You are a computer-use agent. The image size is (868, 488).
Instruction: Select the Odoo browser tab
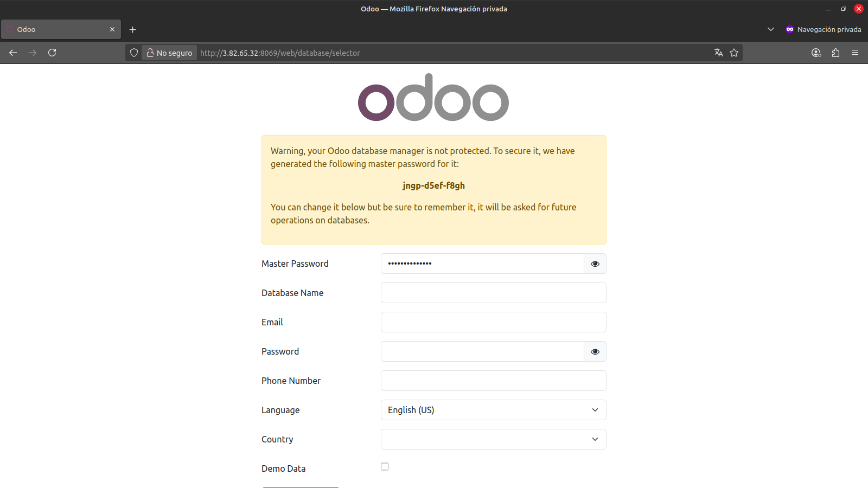[x=61, y=29]
